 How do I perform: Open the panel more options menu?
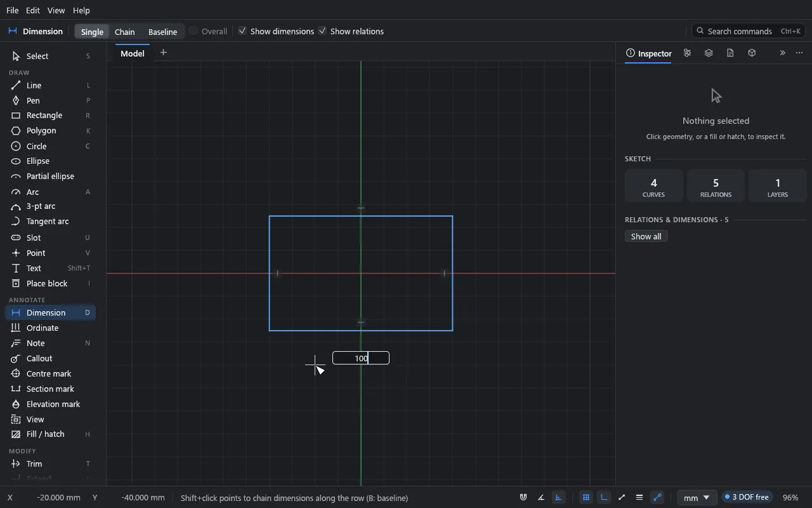point(799,53)
